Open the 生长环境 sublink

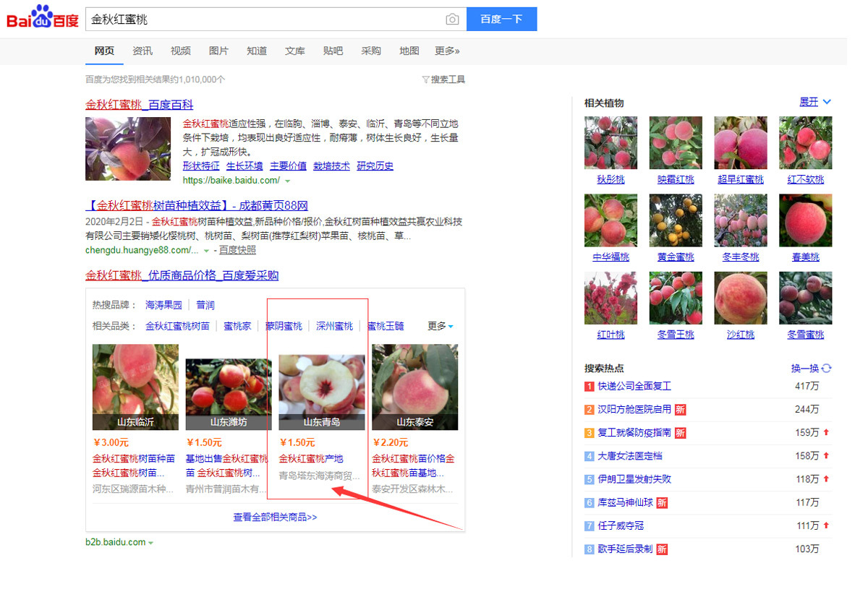click(244, 166)
